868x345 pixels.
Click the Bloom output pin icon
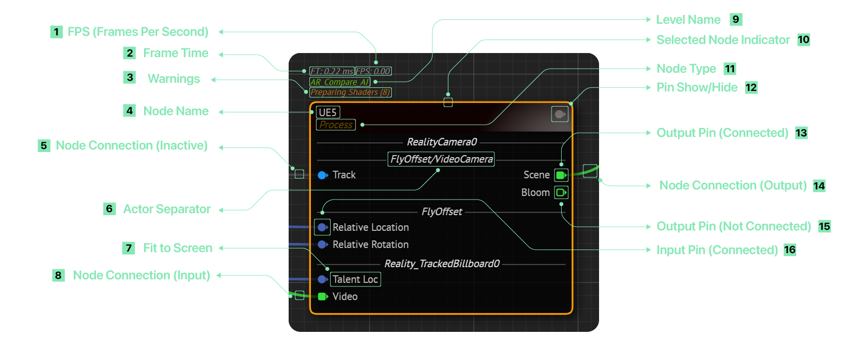coord(561,192)
